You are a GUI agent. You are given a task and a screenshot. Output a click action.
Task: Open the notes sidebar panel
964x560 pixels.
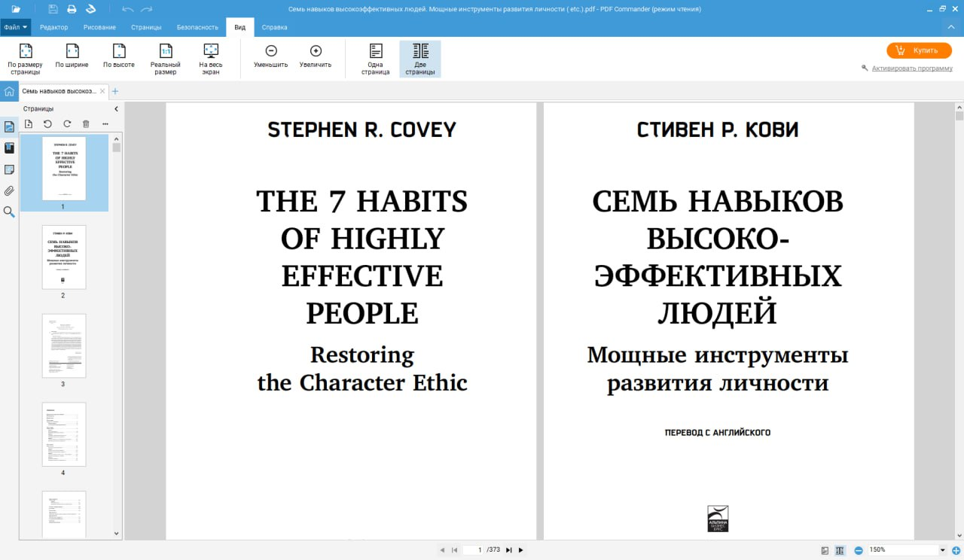(9, 169)
